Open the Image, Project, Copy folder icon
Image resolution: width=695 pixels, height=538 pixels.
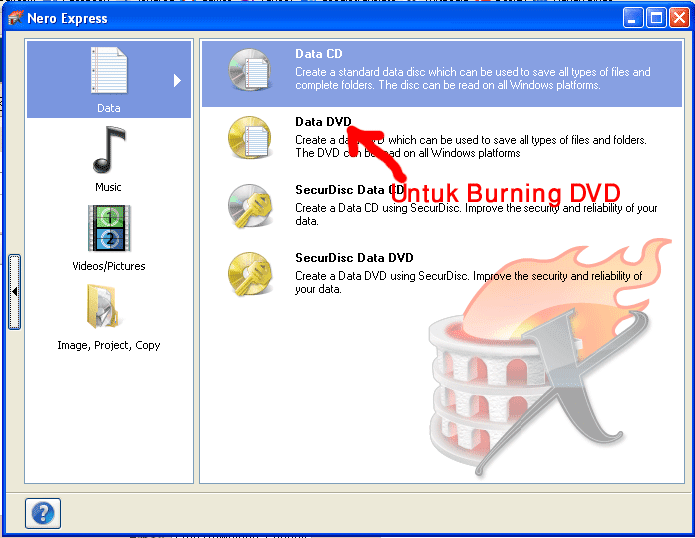coord(103,306)
